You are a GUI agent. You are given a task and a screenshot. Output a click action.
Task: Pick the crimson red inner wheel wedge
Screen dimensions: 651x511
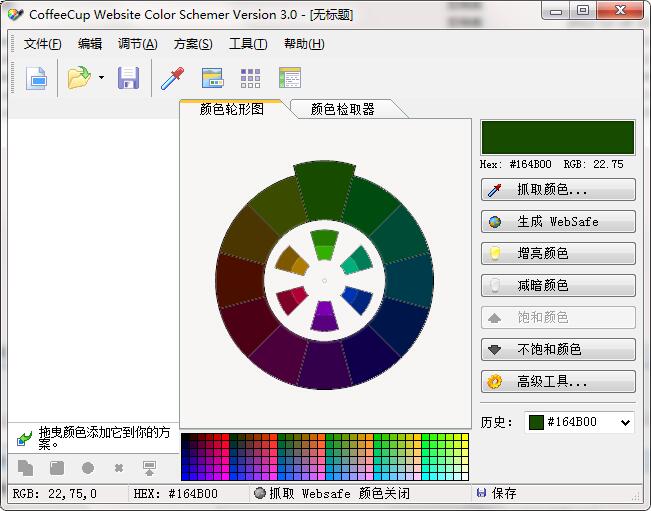pyautogui.click(x=292, y=299)
